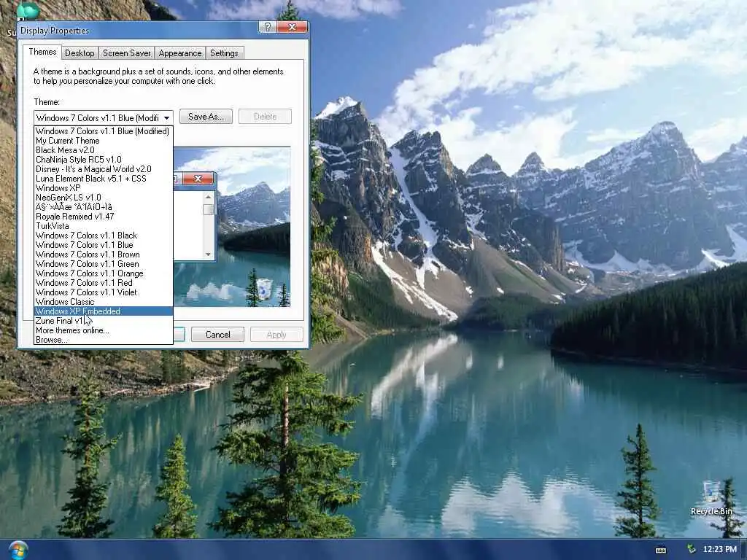Click the system clock showing 12:23 PM
Viewport: 747px width, 560px height.
[719, 550]
